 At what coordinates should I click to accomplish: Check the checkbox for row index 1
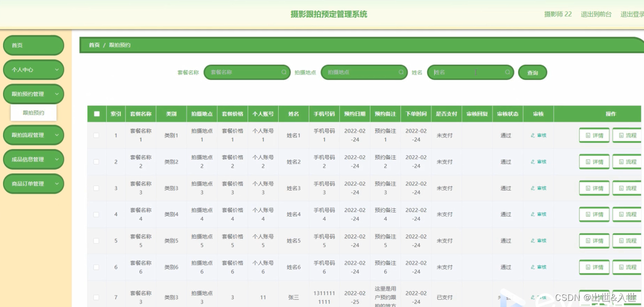tap(97, 135)
